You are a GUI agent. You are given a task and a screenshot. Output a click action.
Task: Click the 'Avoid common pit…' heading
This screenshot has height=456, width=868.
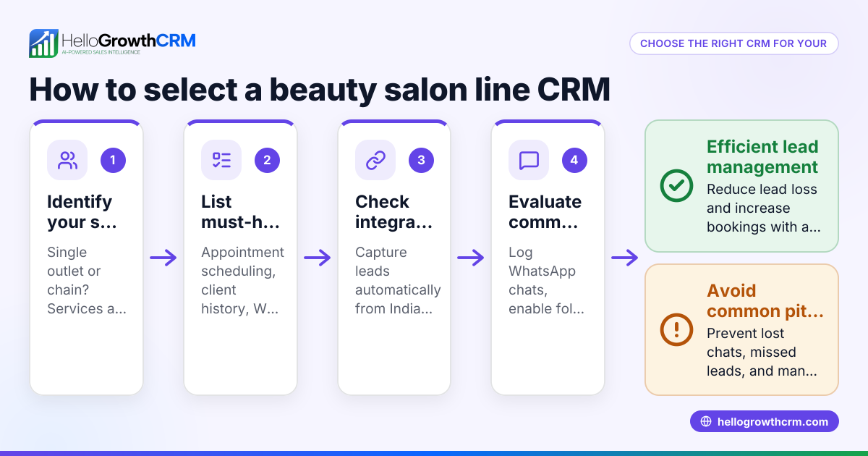(x=765, y=301)
